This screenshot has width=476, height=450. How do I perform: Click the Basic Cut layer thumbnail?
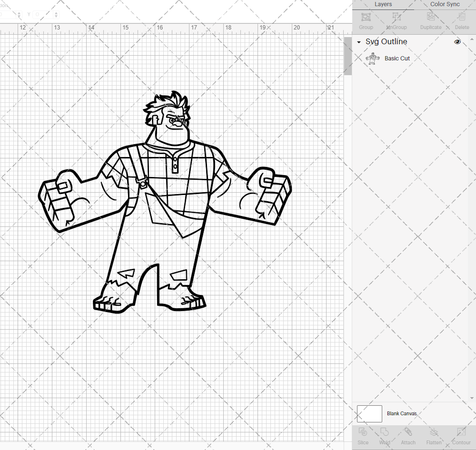373,58
